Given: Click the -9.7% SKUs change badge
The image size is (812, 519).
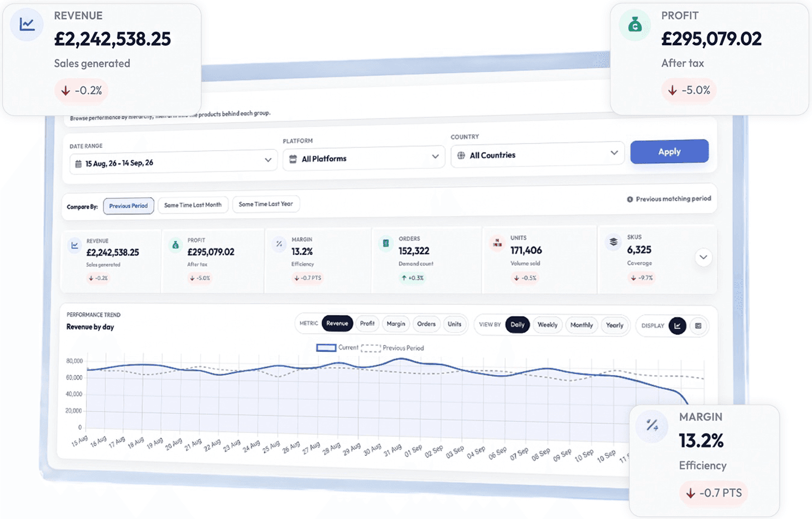Looking at the screenshot, I should [x=642, y=278].
